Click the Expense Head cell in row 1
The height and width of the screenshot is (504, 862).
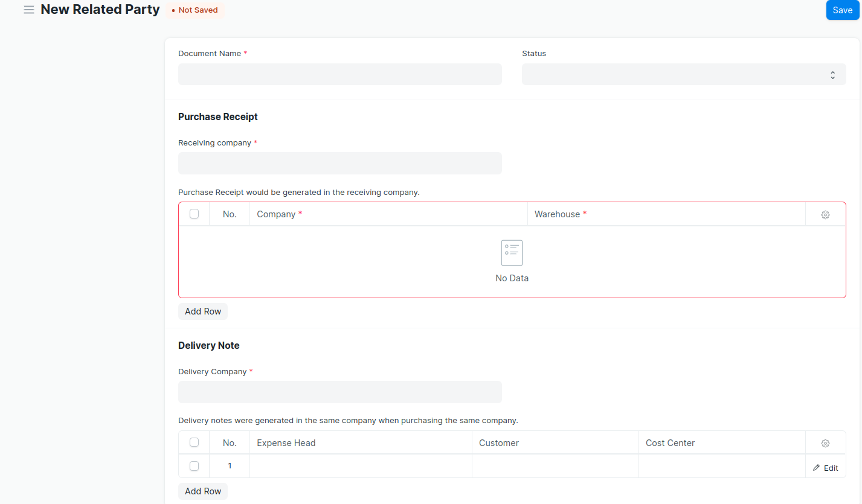361,466
